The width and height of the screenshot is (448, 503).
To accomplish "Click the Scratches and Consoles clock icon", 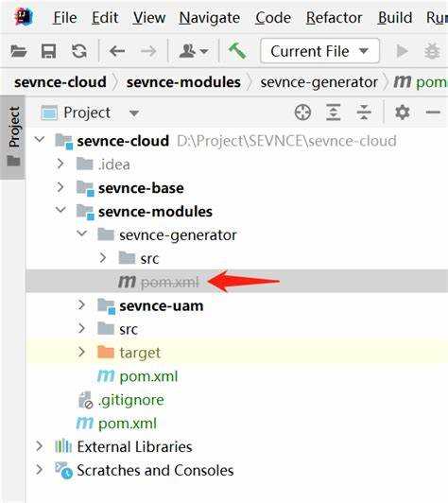I will click(63, 470).
